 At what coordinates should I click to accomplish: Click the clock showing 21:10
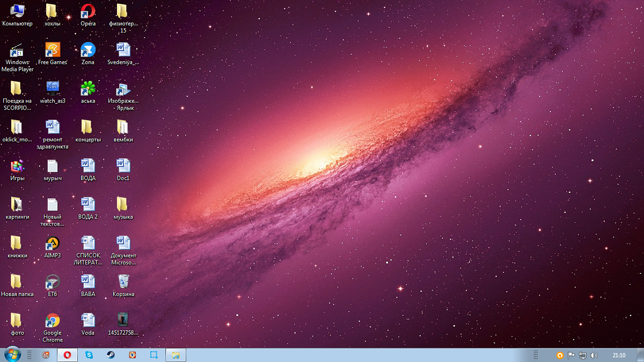[619, 355]
